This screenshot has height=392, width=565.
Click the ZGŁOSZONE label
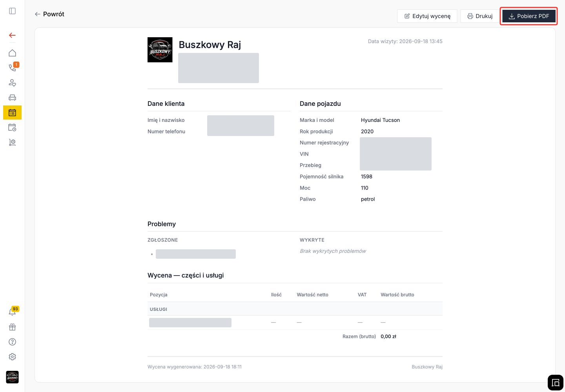pyautogui.click(x=162, y=240)
